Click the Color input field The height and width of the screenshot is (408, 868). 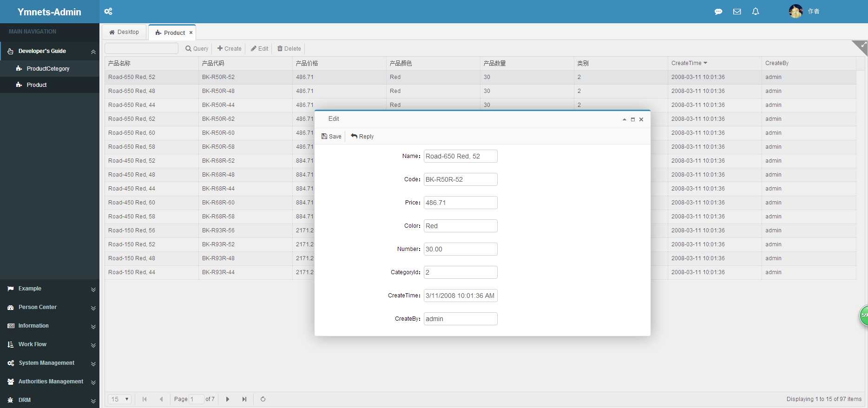pos(460,226)
